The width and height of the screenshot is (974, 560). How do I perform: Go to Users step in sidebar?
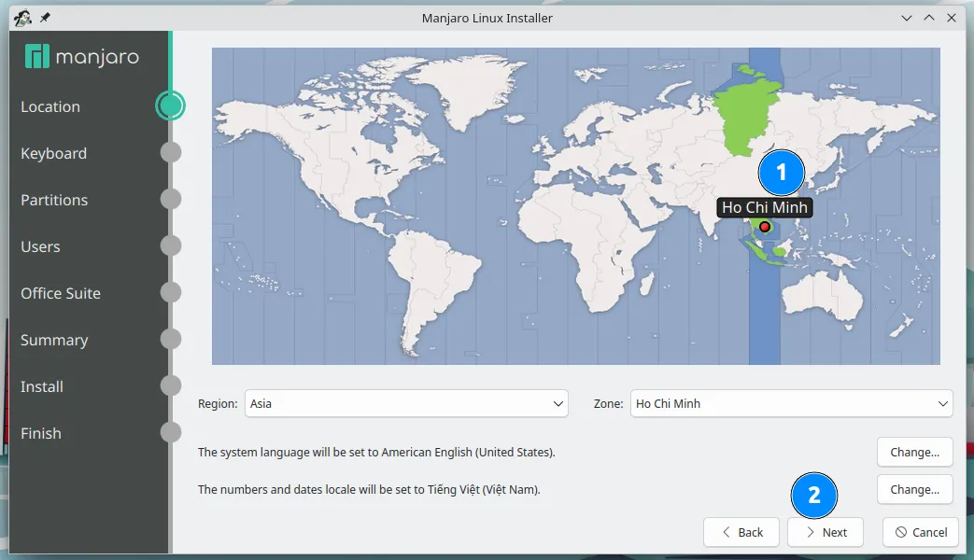tap(40, 246)
